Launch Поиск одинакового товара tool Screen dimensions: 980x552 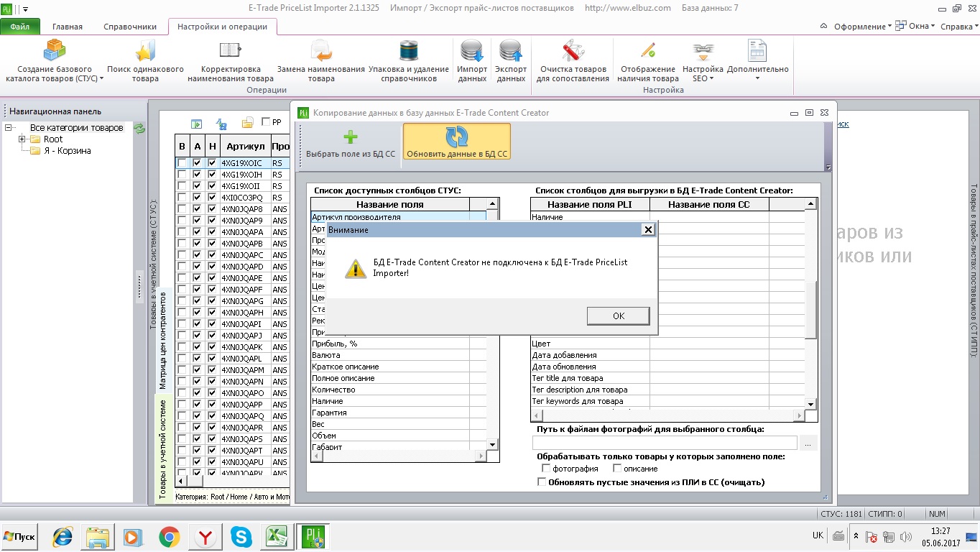point(145,61)
